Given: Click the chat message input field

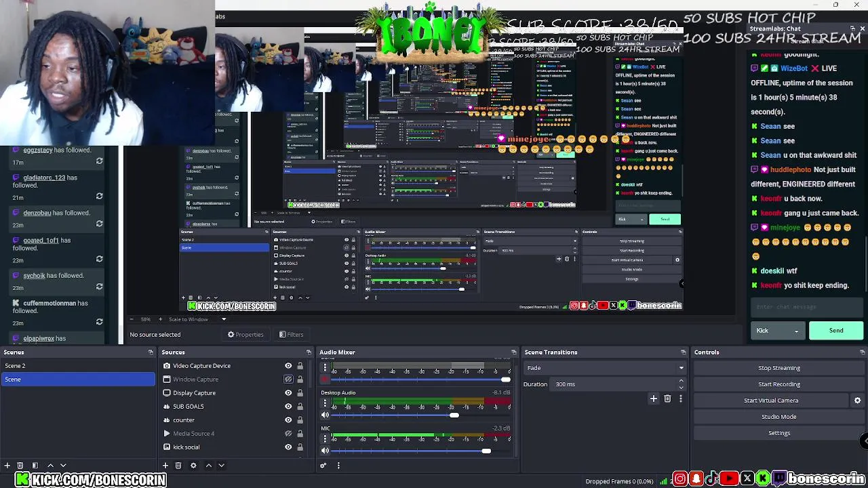Looking at the screenshot, I should click(807, 307).
